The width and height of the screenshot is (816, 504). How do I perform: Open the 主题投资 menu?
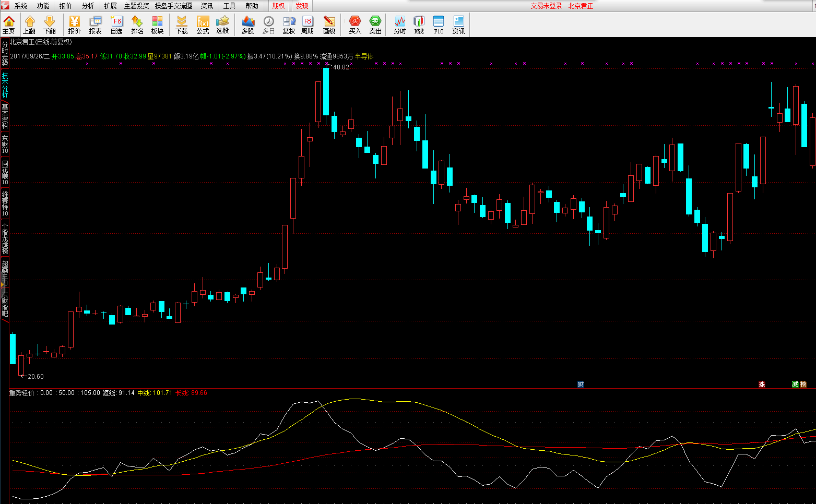(x=136, y=6)
